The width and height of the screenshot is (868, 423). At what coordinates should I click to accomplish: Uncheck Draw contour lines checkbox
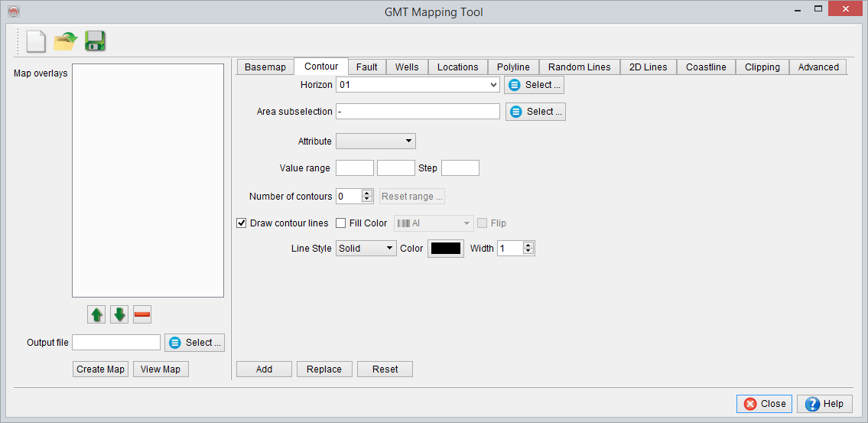click(x=242, y=223)
